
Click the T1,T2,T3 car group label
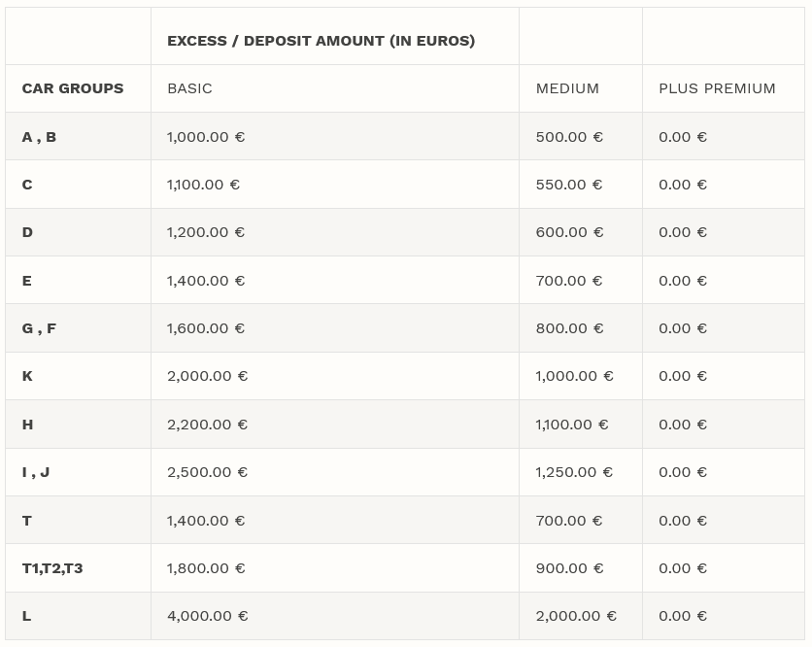point(52,568)
